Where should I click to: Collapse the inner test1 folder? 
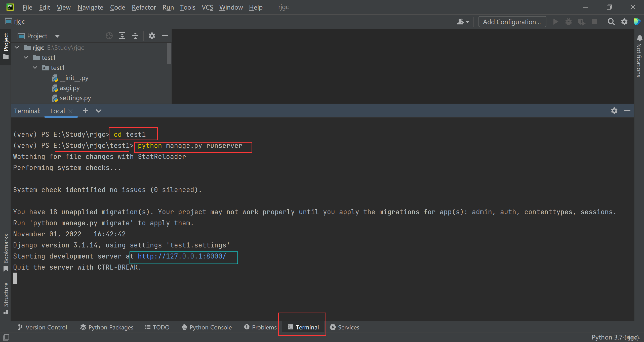tap(35, 67)
